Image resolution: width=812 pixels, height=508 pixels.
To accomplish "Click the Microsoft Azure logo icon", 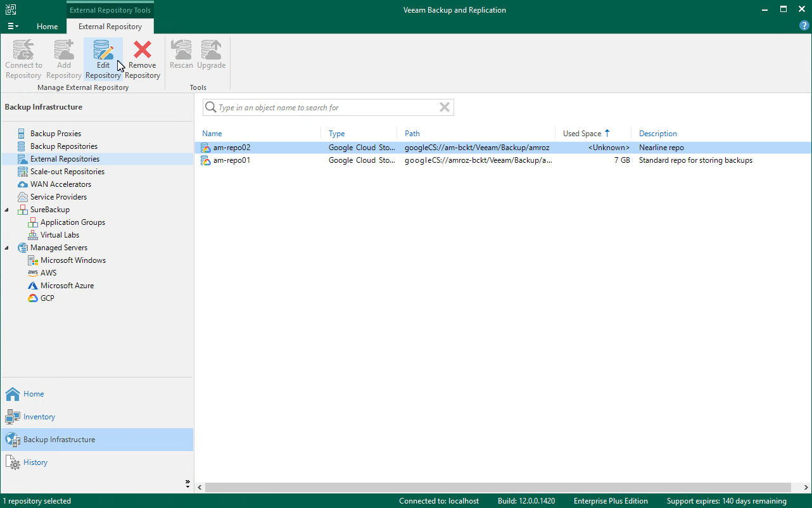I will point(33,286).
